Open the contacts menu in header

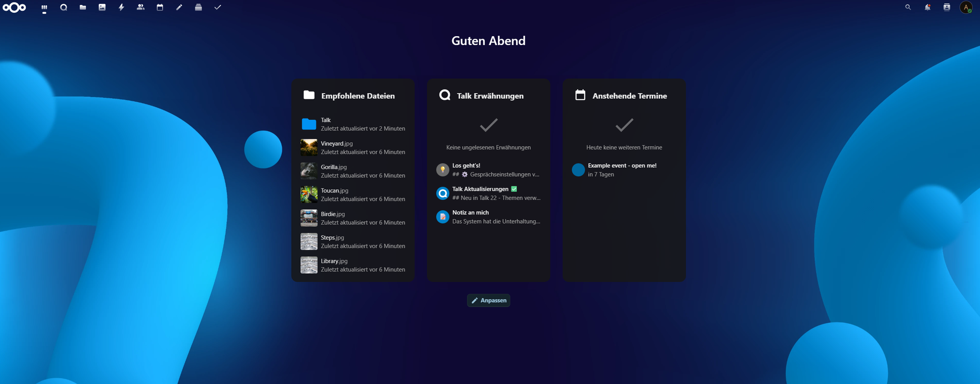[947, 7]
